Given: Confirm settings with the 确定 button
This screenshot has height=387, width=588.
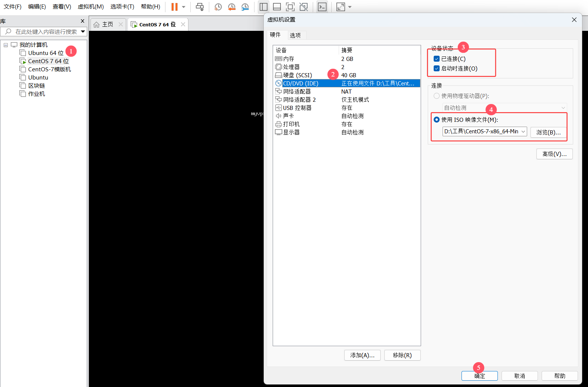Looking at the screenshot, I should (x=480, y=376).
